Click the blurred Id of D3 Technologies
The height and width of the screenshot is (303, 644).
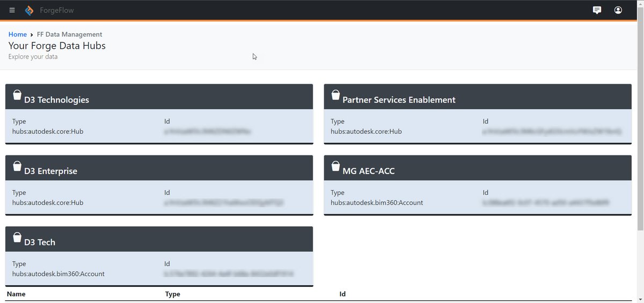click(x=209, y=132)
